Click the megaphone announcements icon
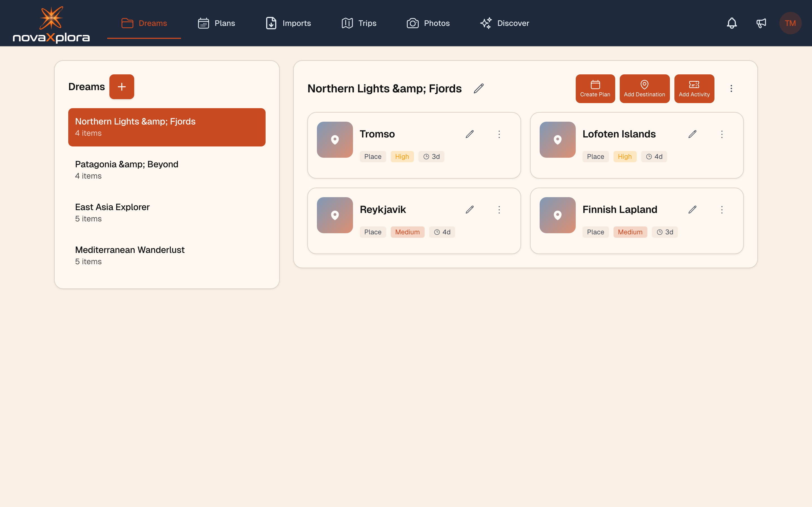 click(761, 23)
